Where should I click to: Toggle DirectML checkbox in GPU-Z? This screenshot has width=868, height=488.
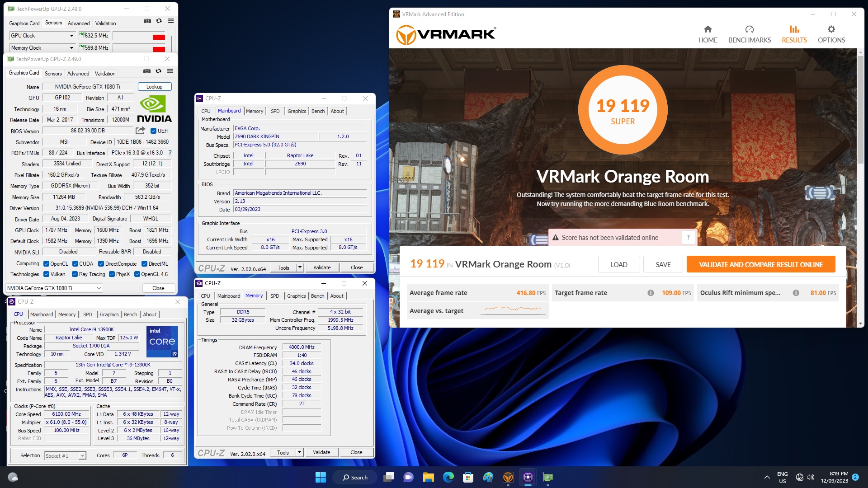point(144,264)
